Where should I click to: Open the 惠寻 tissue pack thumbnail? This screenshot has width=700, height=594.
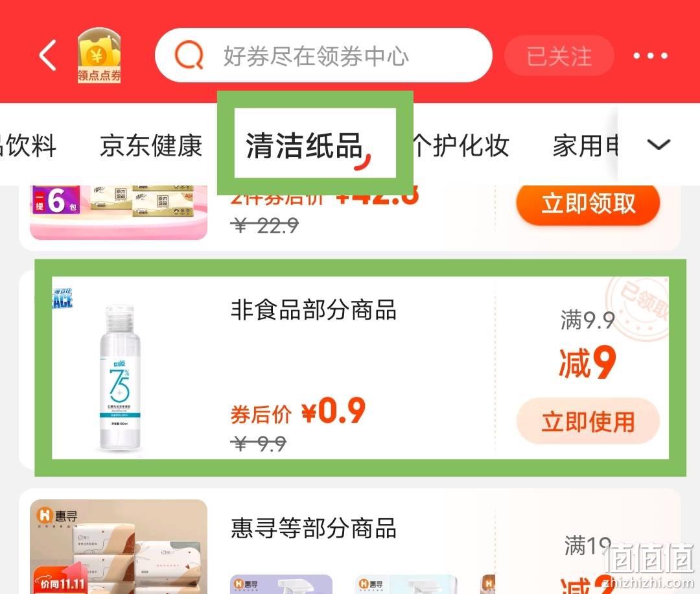point(119,547)
